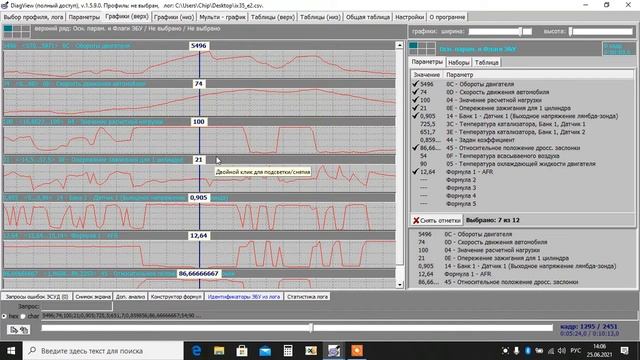Click Снять отметки button

tap(436, 220)
